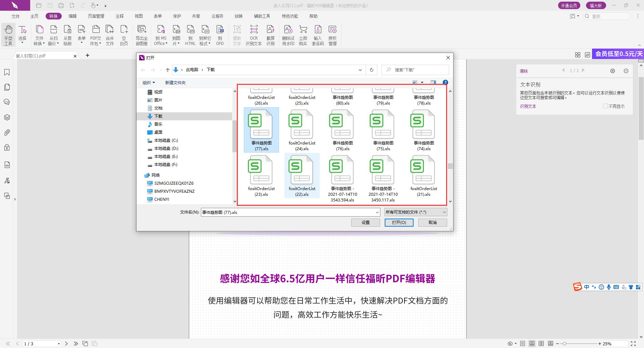Screen dimensions: 644x348
Task: Click the 识别文本 link
Action: tap(528, 106)
